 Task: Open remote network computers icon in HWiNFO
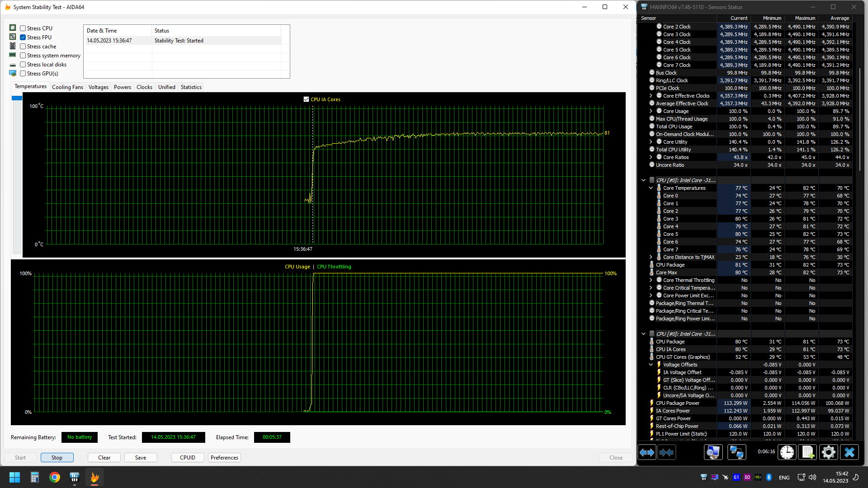pyautogui.click(x=736, y=452)
